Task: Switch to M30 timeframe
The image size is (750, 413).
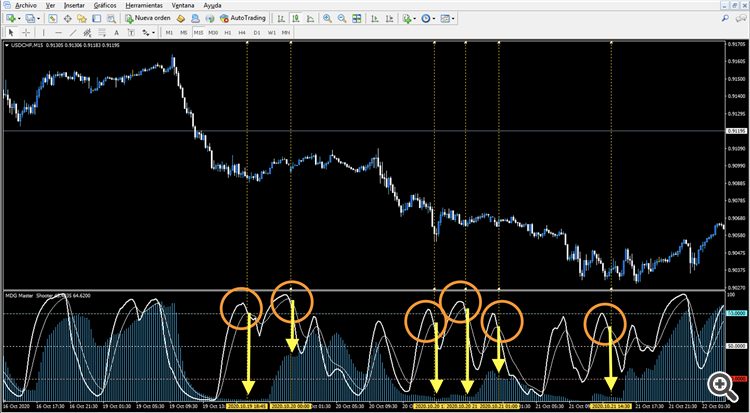Action: pos(213,33)
